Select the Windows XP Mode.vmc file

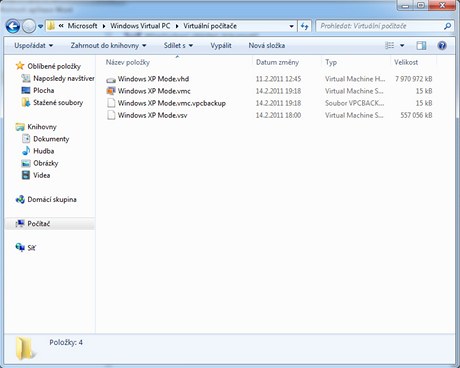tap(154, 91)
